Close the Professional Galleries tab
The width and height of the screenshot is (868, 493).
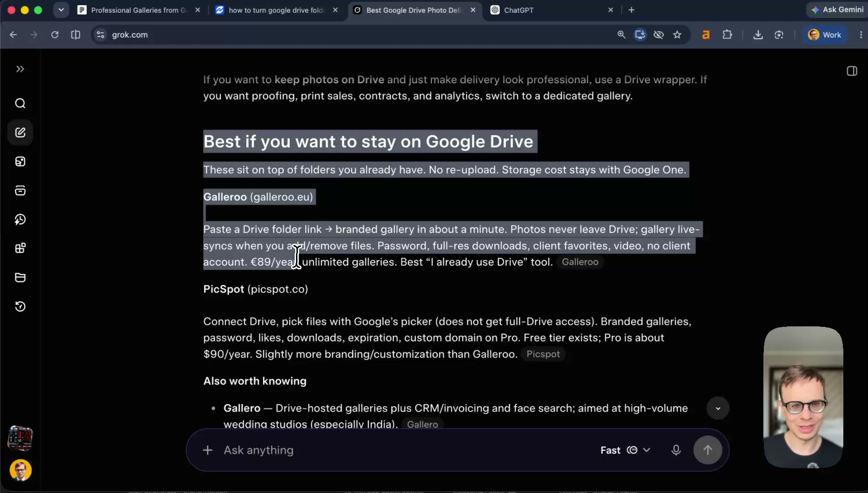coord(197,10)
